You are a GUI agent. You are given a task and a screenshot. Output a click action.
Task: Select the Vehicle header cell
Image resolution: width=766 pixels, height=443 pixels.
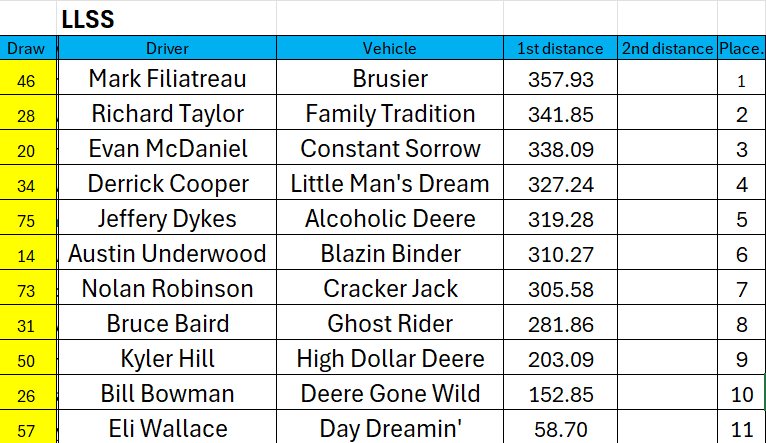point(390,48)
